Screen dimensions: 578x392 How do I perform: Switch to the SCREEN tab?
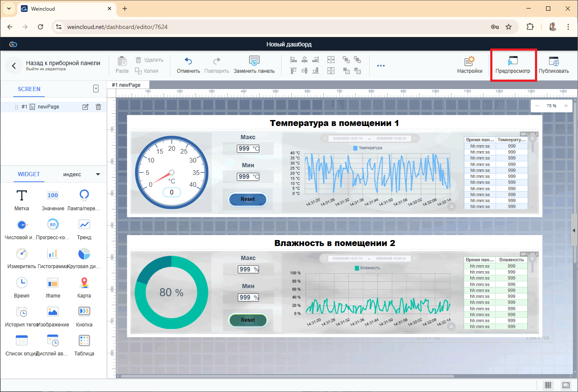[29, 89]
